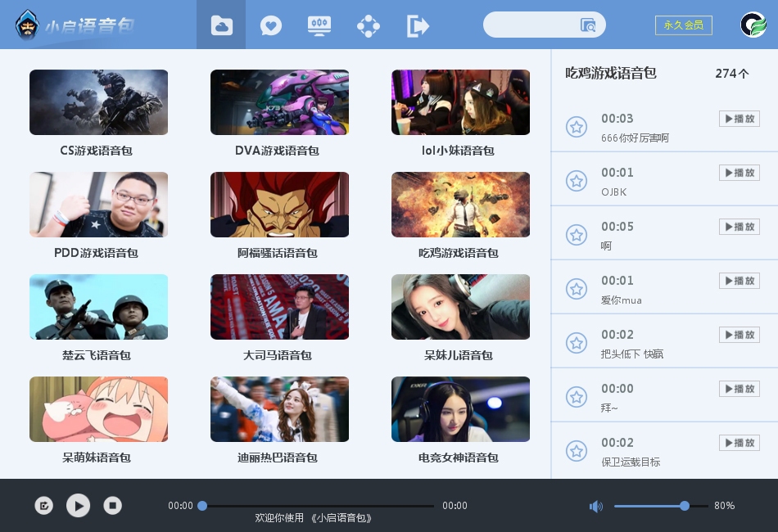
Task: Adjust the 80% volume slider
Action: (x=685, y=507)
